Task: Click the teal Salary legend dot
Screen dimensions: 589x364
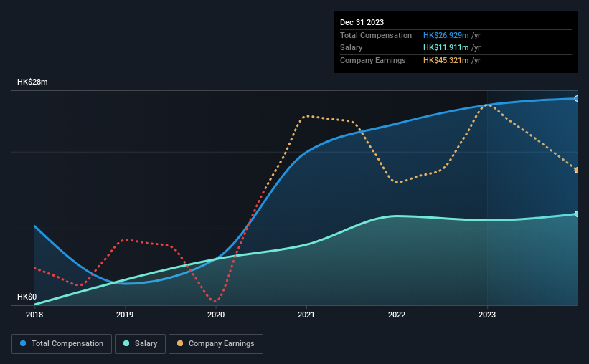Action: 126,343
